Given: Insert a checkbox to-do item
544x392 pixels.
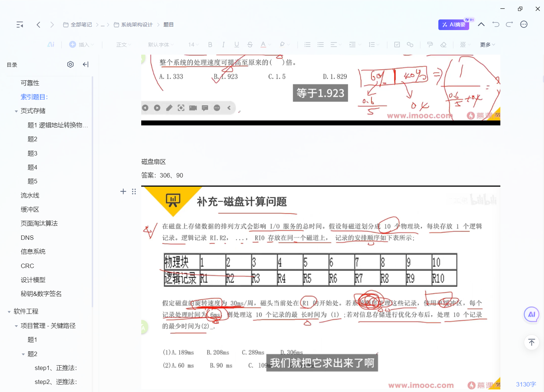Looking at the screenshot, I should tap(397, 45).
